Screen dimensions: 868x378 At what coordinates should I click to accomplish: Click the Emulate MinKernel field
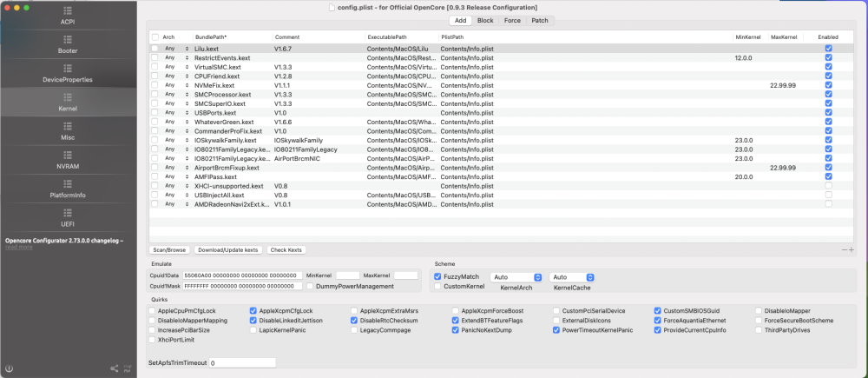tap(348, 275)
